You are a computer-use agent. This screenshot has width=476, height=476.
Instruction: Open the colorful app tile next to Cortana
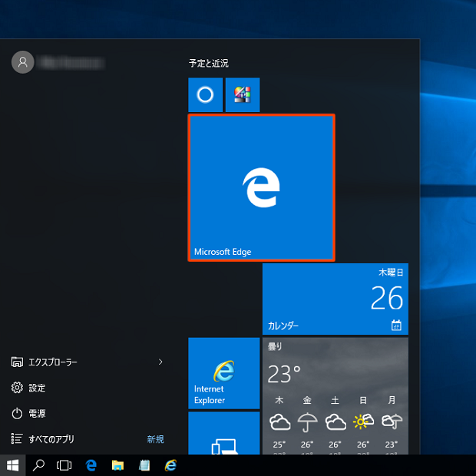pyautogui.click(x=243, y=94)
